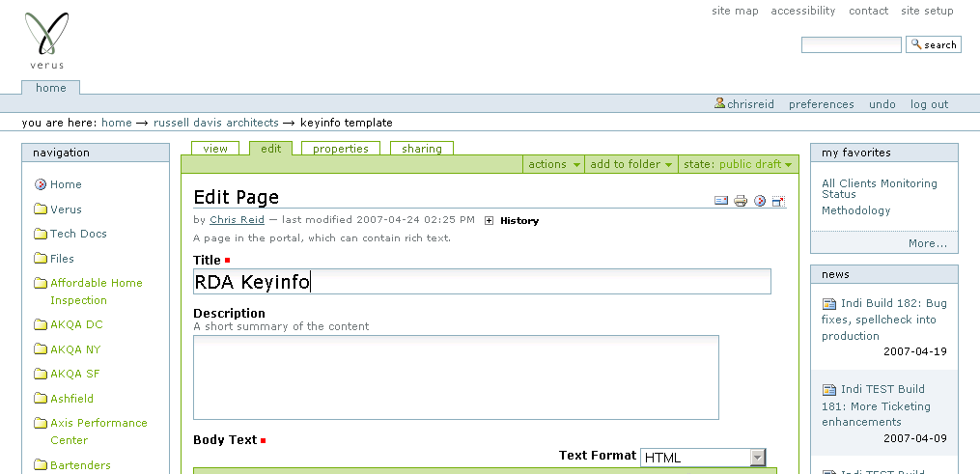This screenshot has height=474, width=980.
Task: Click into the Description text area
Action: click(456, 376)
